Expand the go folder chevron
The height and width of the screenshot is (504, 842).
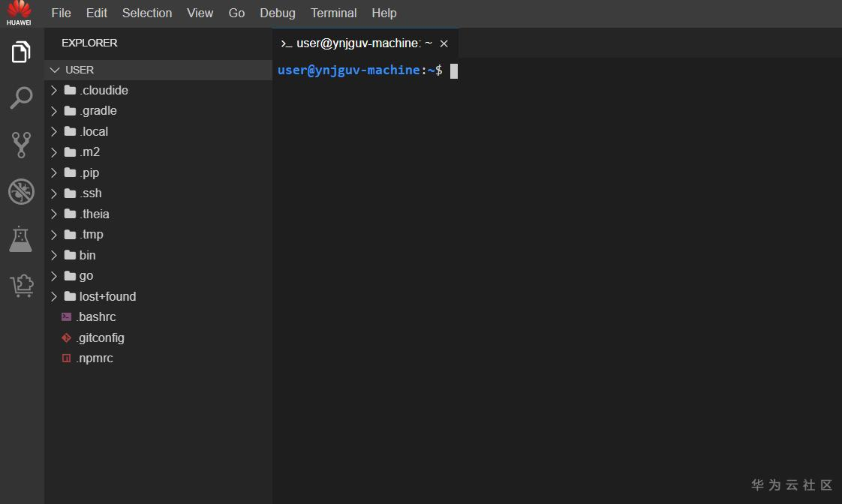(x=54, y=276)
